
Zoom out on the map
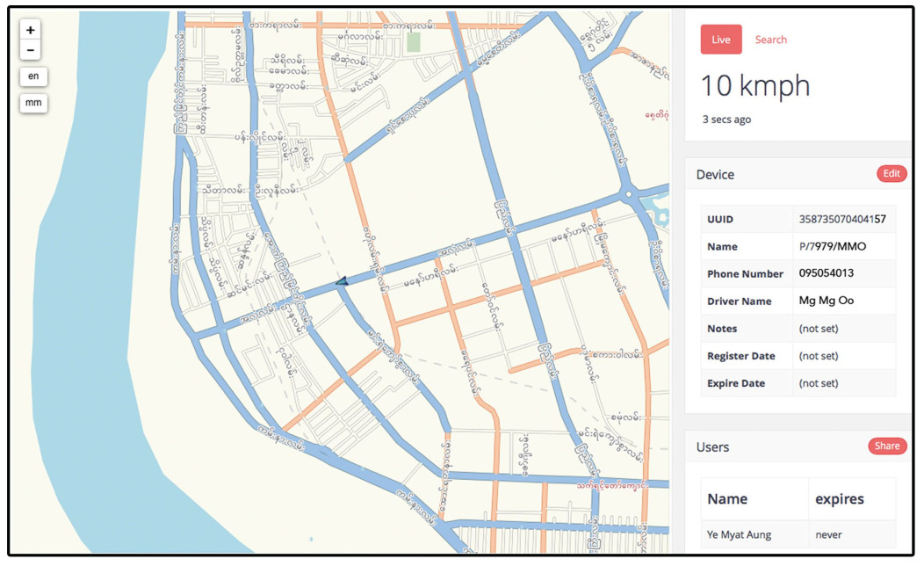click(x=30, y=49)
